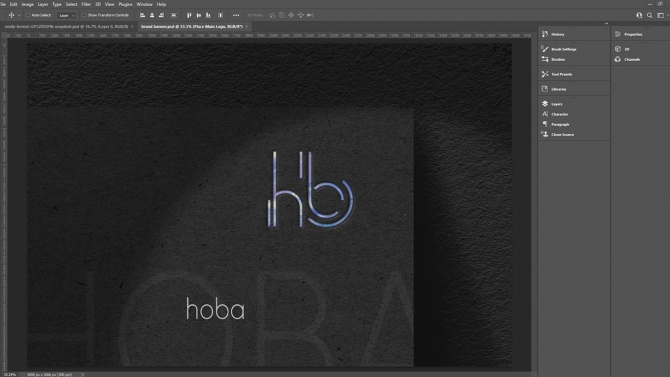Open the Edit menu
The width and height of the screenshot is (670, 377).
(x=14, y=4)
